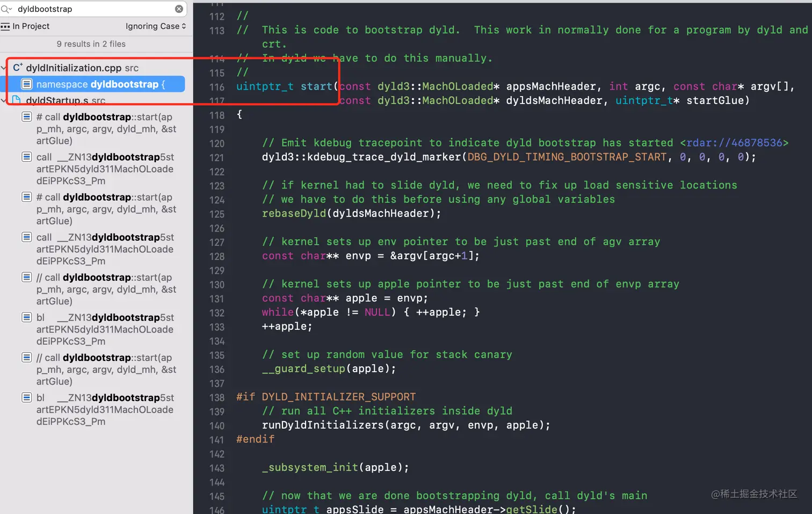Click the getSlide() method call
This screenshot has height=514, width=812.
coord(540,509)
